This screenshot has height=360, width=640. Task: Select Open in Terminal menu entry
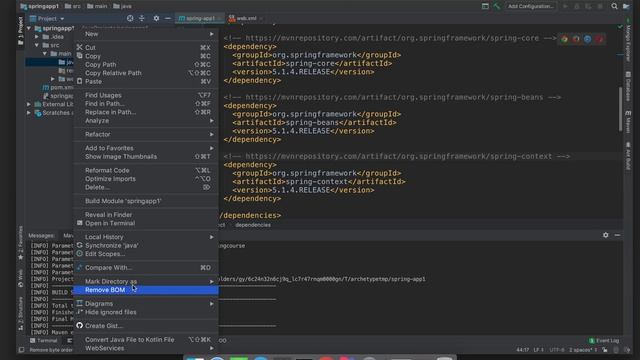pyautogui.click(x=146, y=223)
